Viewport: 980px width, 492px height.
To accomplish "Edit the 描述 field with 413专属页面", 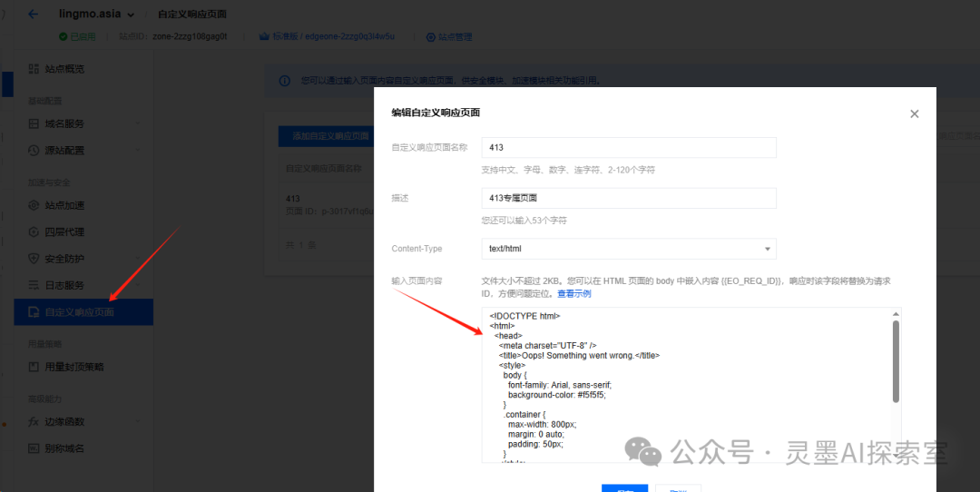I will [629, 198].
